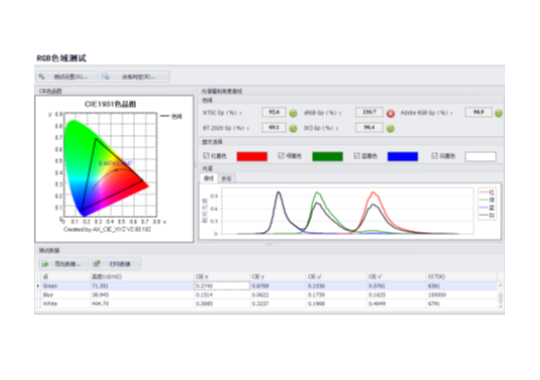The height and width of the screenshot is (380, 540).
Task: Click the CIE v' column header
Action: coord(396,277)
